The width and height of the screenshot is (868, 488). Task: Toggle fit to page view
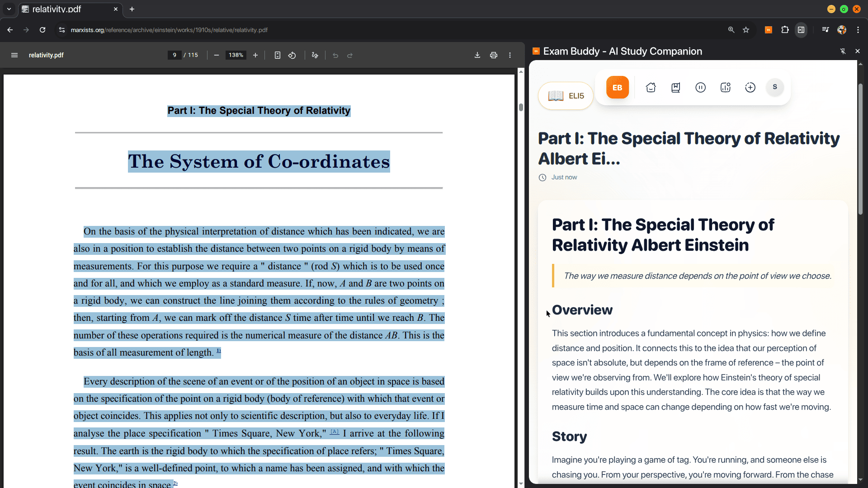[x=278, y=55]
